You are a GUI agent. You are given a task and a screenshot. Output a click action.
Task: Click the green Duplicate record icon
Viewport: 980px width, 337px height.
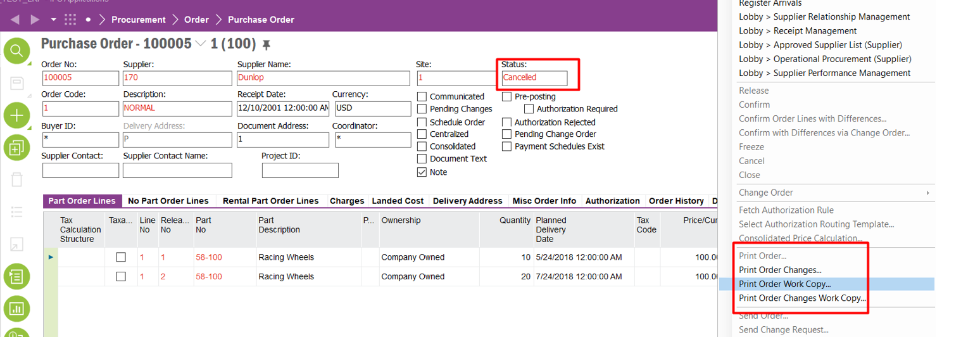(16, 148)
